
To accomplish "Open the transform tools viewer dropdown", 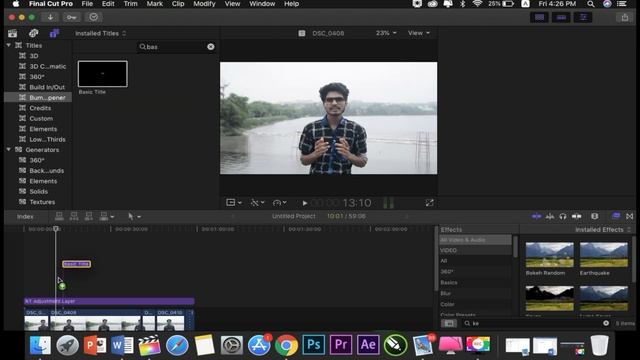I will 234,202.
